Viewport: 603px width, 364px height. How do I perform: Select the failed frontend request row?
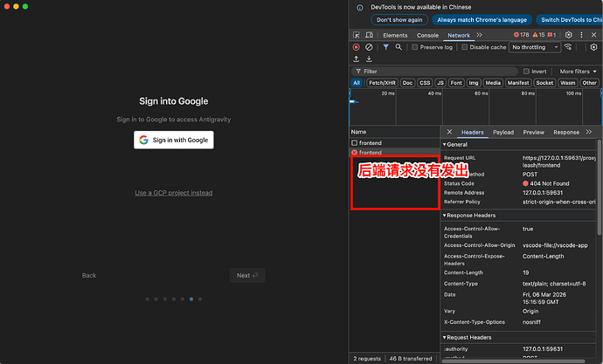[394, 153]
